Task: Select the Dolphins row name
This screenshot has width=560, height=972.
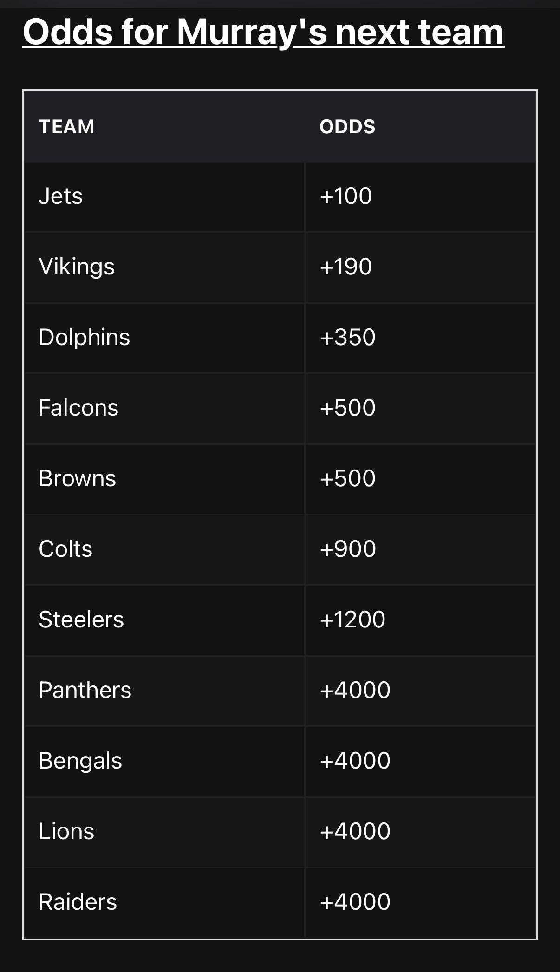Action: [85, 337]
